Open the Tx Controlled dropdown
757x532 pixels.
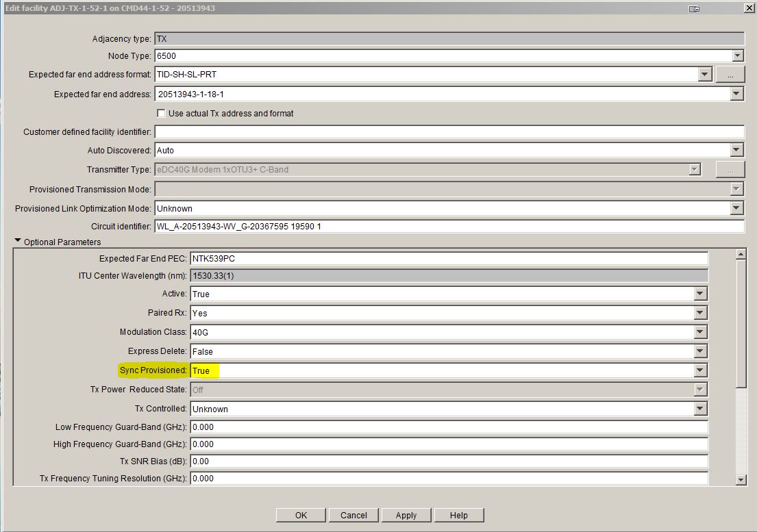(x=700, y=409)
